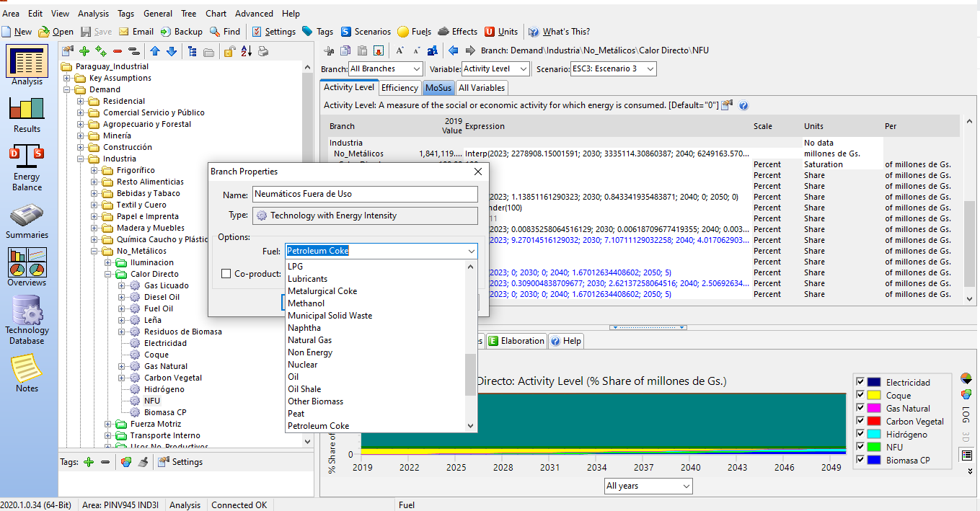This screenshot has width=980, height=511.
Task: Click the blue down arrow move branch icon
Action: 172,51
